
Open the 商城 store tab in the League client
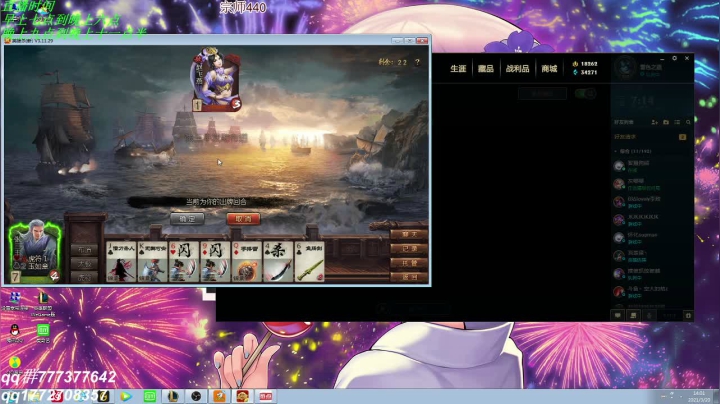[x=549, y=69]
